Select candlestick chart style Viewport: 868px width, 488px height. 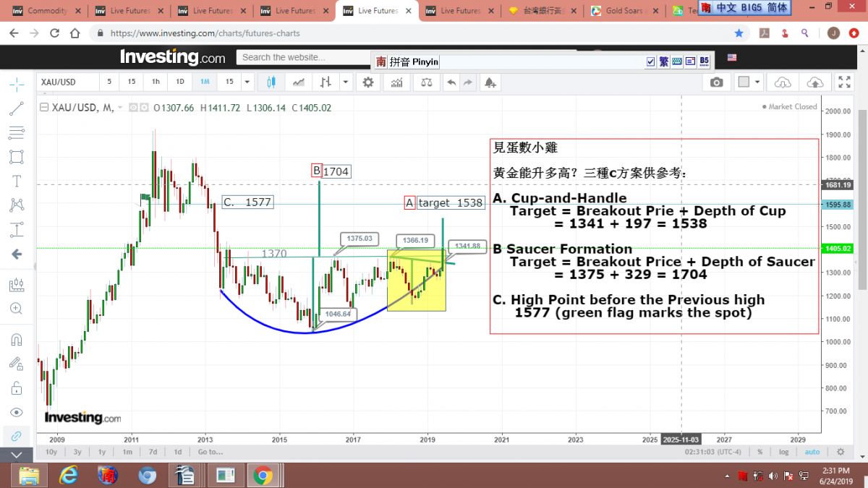pyautogui.click(x=271, y=82)
